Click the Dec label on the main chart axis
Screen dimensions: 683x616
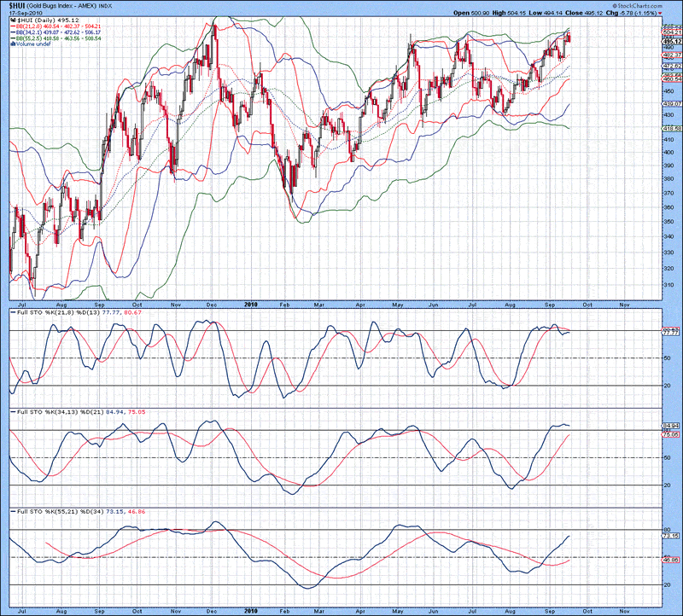pyautogui.click(x=210, y=304)
